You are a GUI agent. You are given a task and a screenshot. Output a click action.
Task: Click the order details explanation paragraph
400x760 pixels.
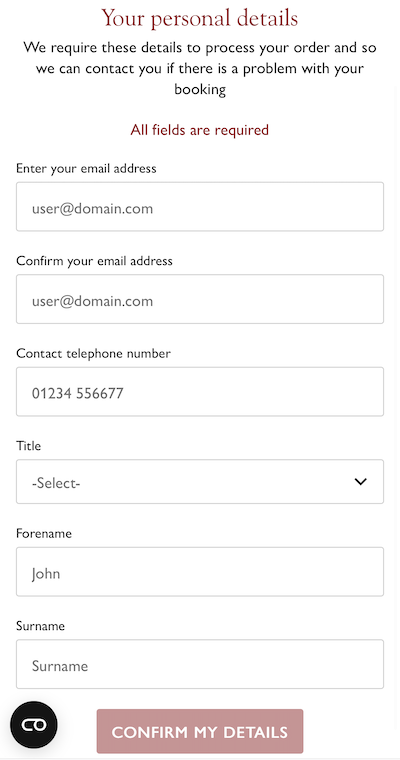click(200, 68)
